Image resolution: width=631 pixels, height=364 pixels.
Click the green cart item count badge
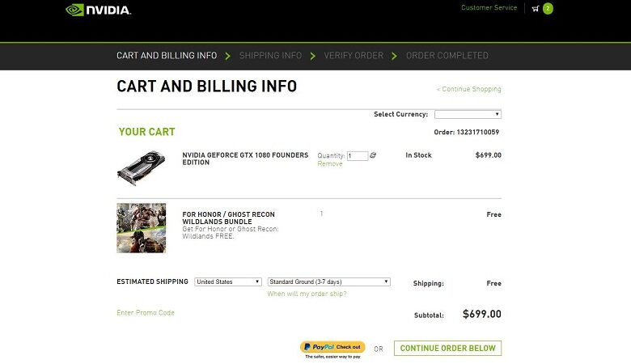coord(548,8)
